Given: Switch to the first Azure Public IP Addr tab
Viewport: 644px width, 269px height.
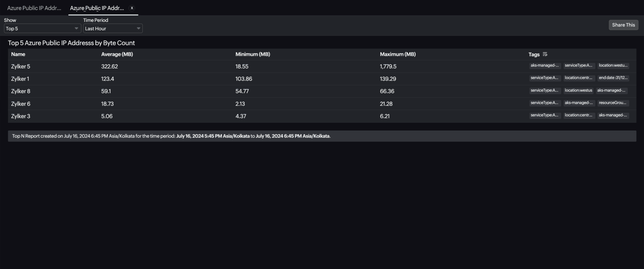Looking at the screenshot, I should pyautogui.click(x=34, y=8).
